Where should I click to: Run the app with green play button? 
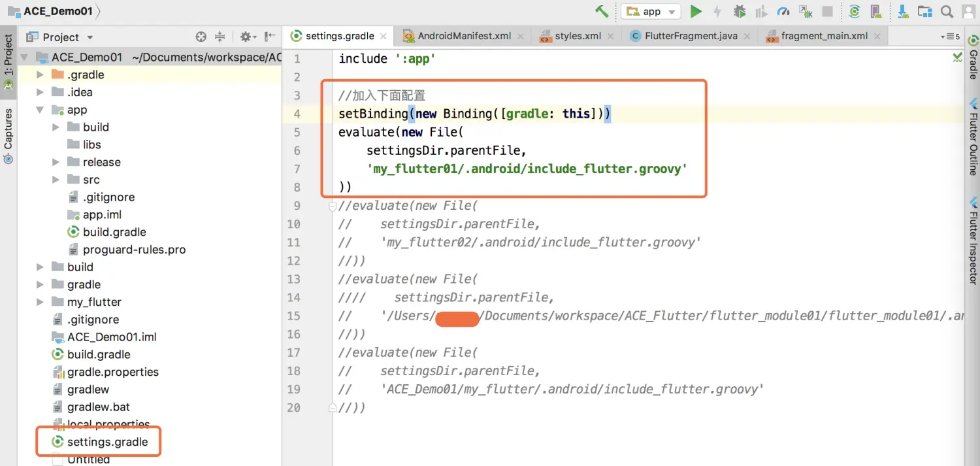pos(696,11)
